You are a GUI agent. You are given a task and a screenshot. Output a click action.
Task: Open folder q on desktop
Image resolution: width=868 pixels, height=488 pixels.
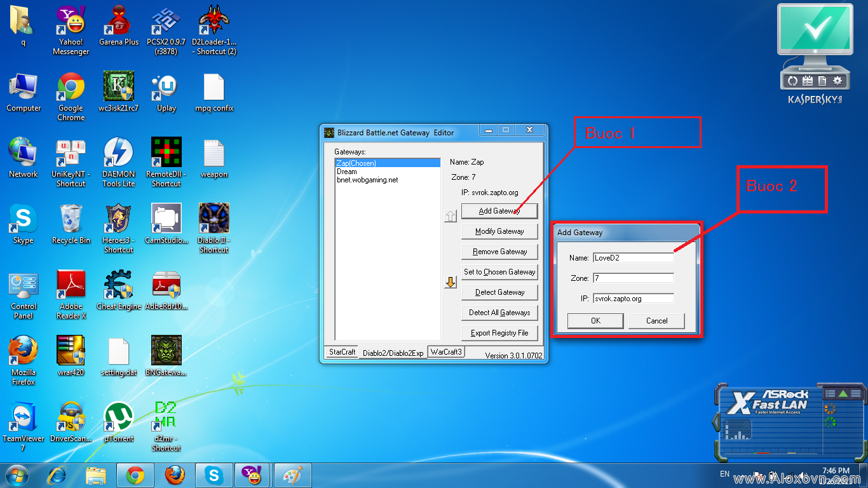[24, 25]
